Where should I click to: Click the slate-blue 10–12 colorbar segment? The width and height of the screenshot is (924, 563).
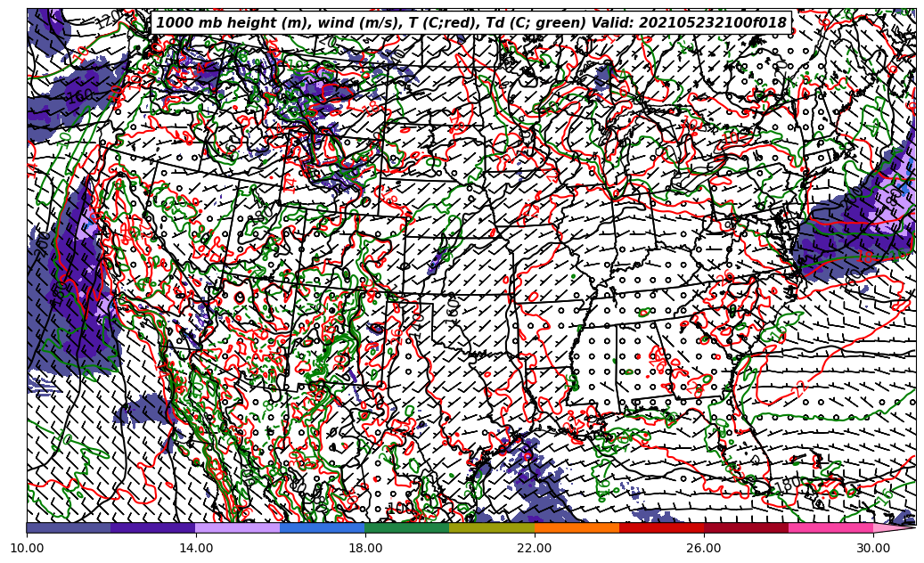point(69,528)
